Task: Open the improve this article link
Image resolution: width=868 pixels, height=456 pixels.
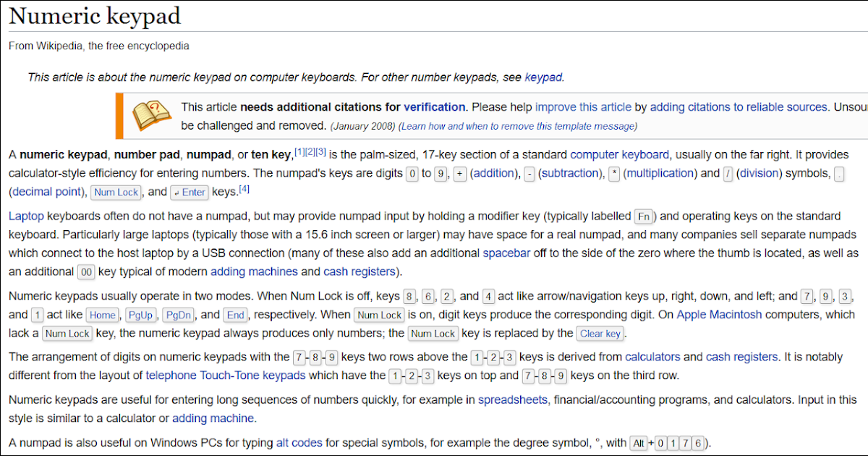Action: point(583,106)
